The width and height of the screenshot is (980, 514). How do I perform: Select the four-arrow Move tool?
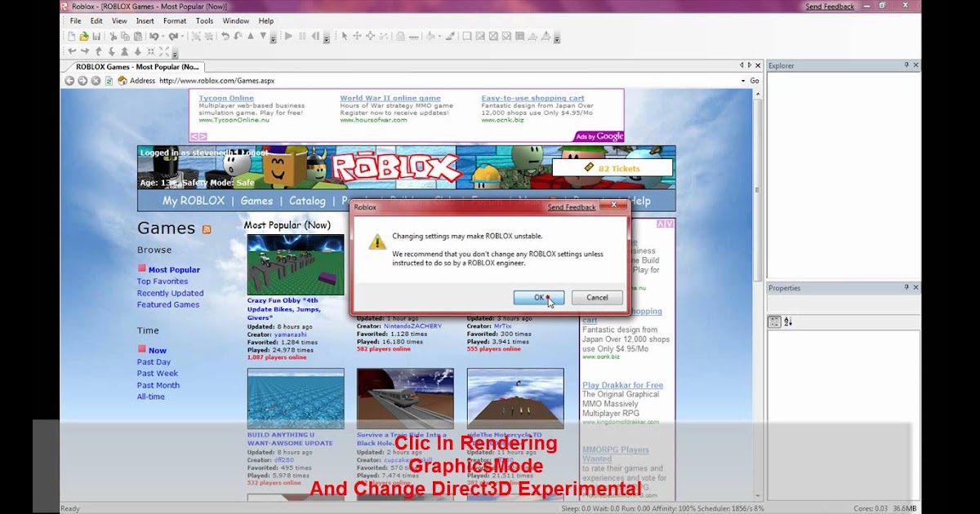(357, 36)
